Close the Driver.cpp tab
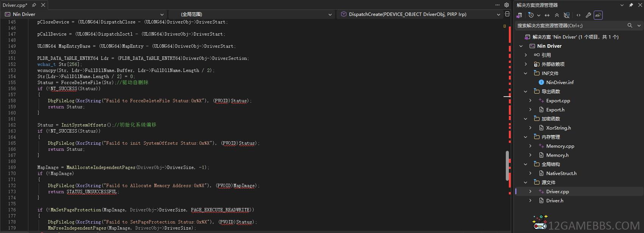 [x=43, y=5]
